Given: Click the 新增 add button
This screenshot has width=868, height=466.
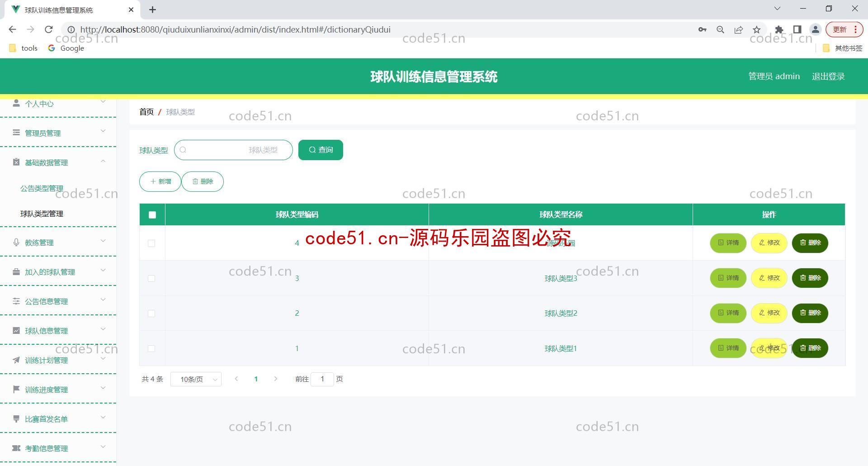Looking at the screenshot, I should (160, 181).
